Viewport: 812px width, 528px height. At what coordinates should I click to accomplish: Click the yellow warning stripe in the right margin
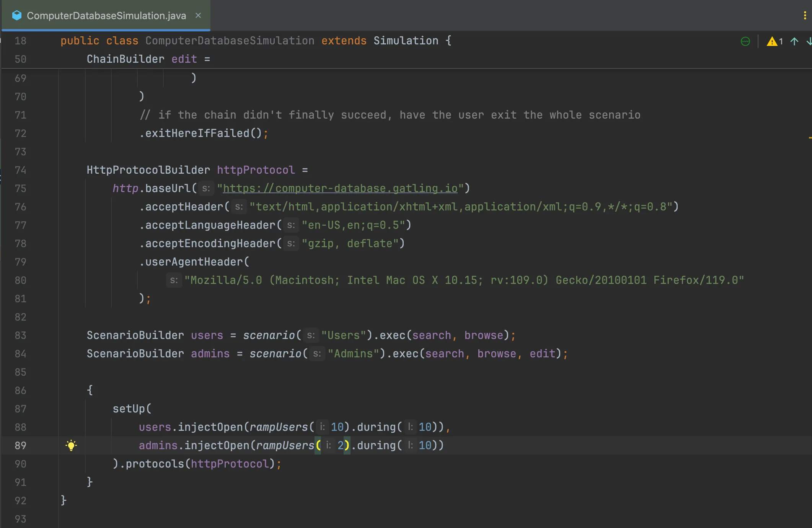click(810, 137)
